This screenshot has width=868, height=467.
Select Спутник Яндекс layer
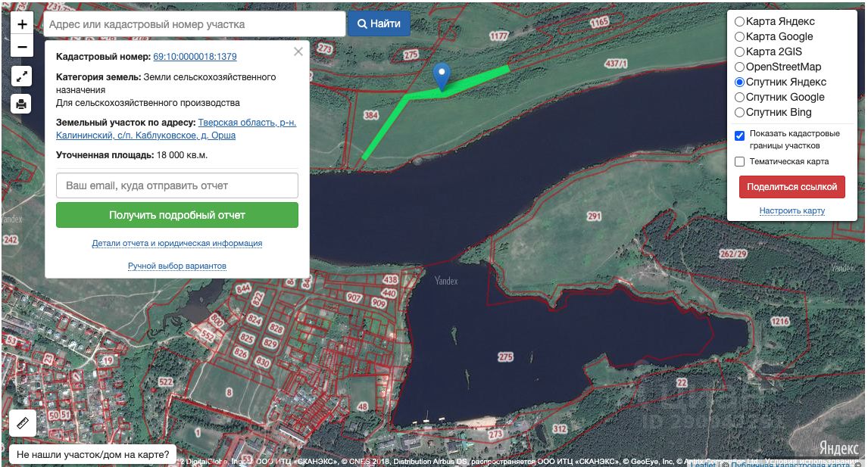(781, 82)
